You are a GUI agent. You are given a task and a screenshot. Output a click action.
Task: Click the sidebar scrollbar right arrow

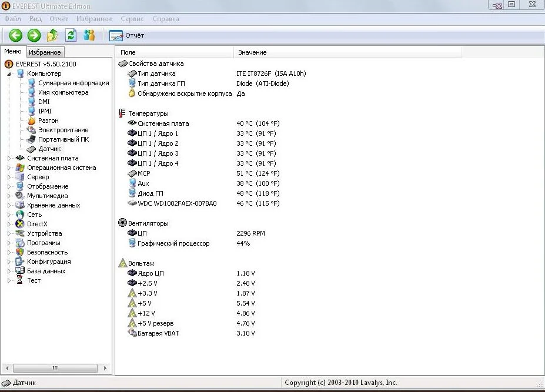coord(105,368)
